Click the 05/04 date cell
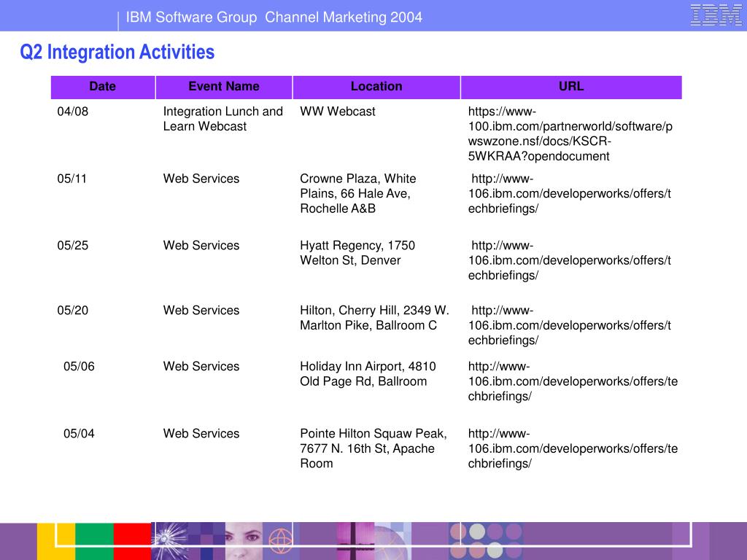Image resolution: width=747 pixels, height=560 pixels. tap(79, 433)
